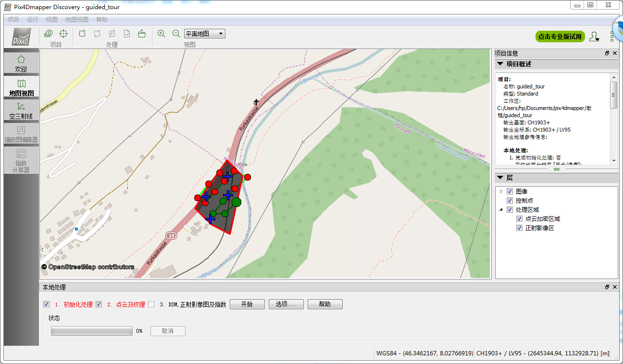The image size is (623, 364).
Task: Click the project overview scrollbar thumb
Action: (x=614, y=95)
